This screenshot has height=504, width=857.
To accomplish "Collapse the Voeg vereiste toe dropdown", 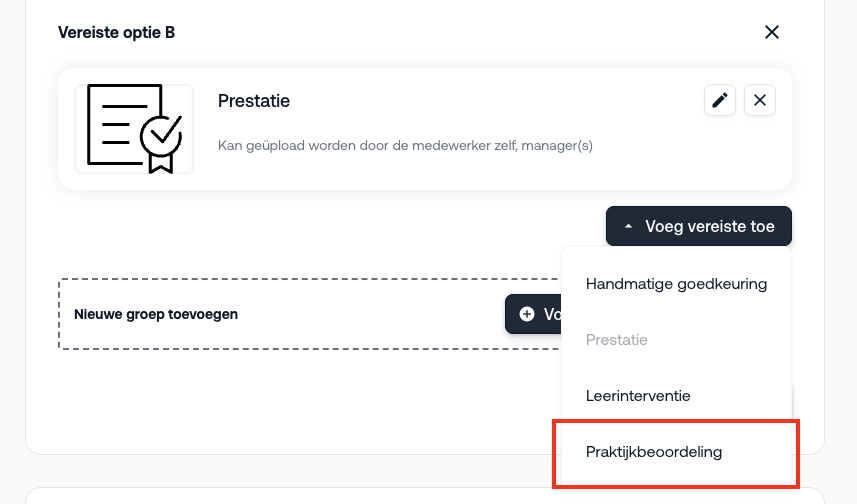I will [698, 227].
